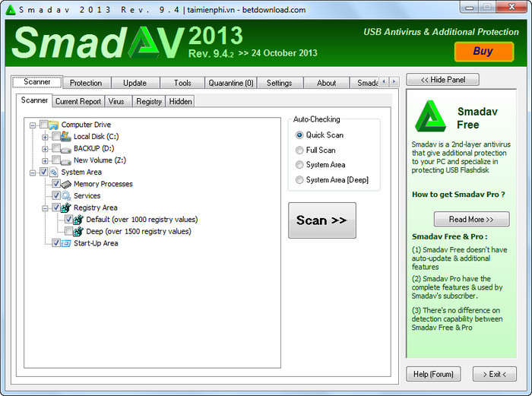
Task: Minimize the Smadav window
Action: pyautogui.click(x=469, y=8)
